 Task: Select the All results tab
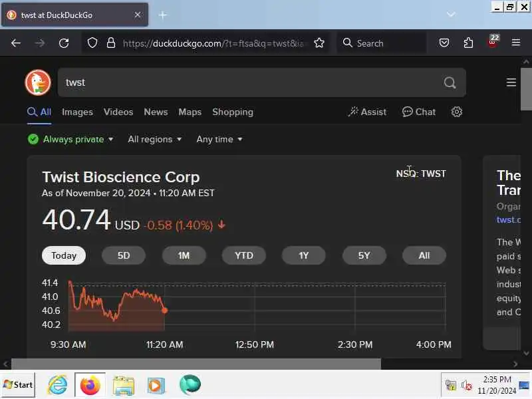(x=39, y=112)
